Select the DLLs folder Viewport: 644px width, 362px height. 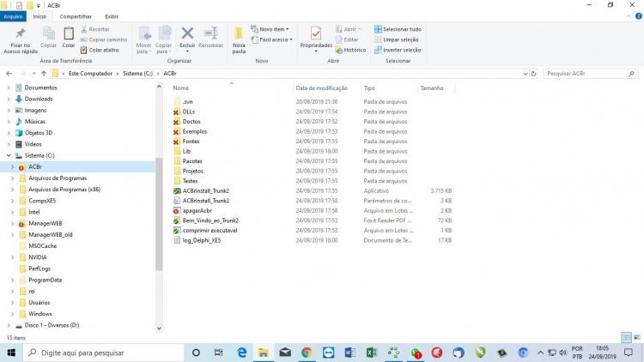pos(189,112)
